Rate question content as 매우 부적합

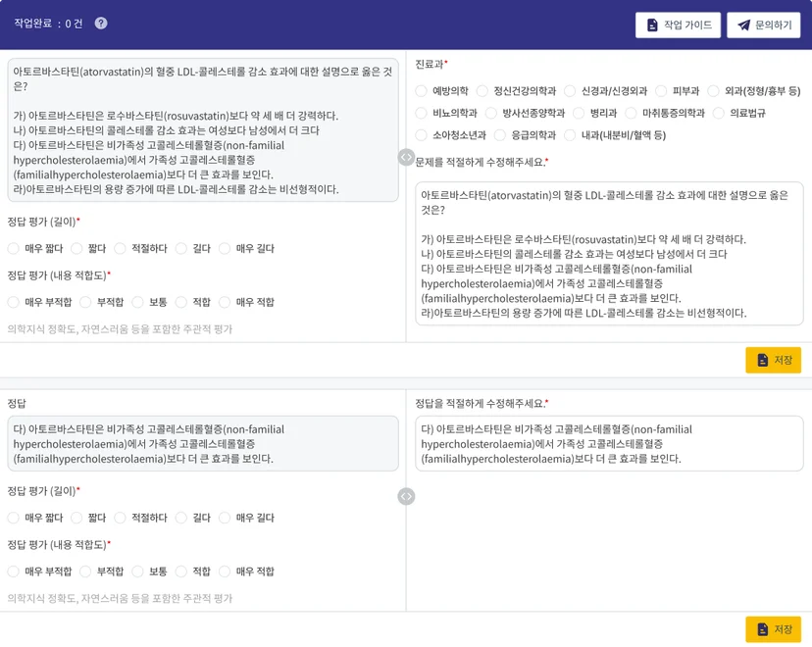click(x=14, y=302)
